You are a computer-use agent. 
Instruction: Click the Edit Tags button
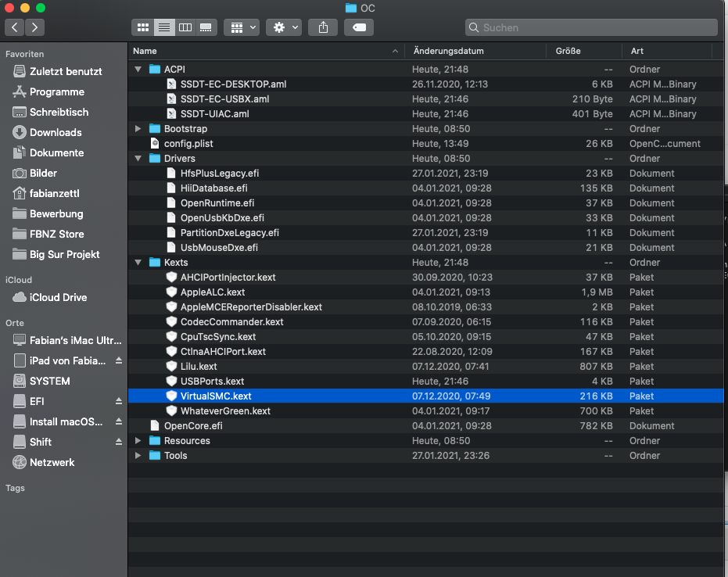359,27
